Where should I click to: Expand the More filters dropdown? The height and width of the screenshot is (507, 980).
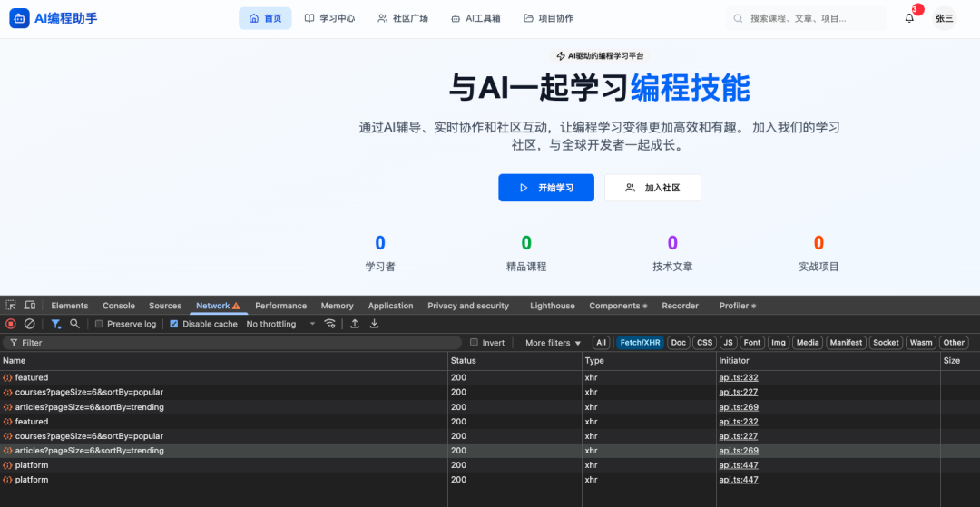pos(553,343)
